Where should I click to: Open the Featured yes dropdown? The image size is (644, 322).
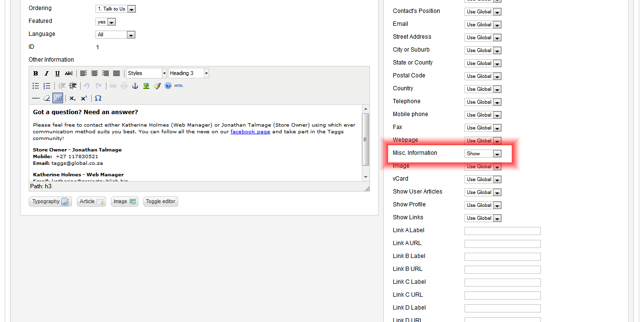[106, 22]
